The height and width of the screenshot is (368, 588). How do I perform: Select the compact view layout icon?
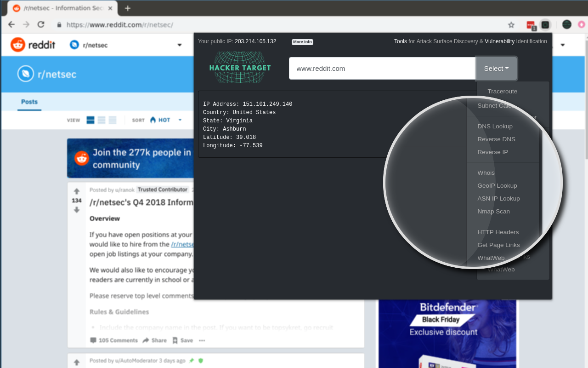(113, 120)
